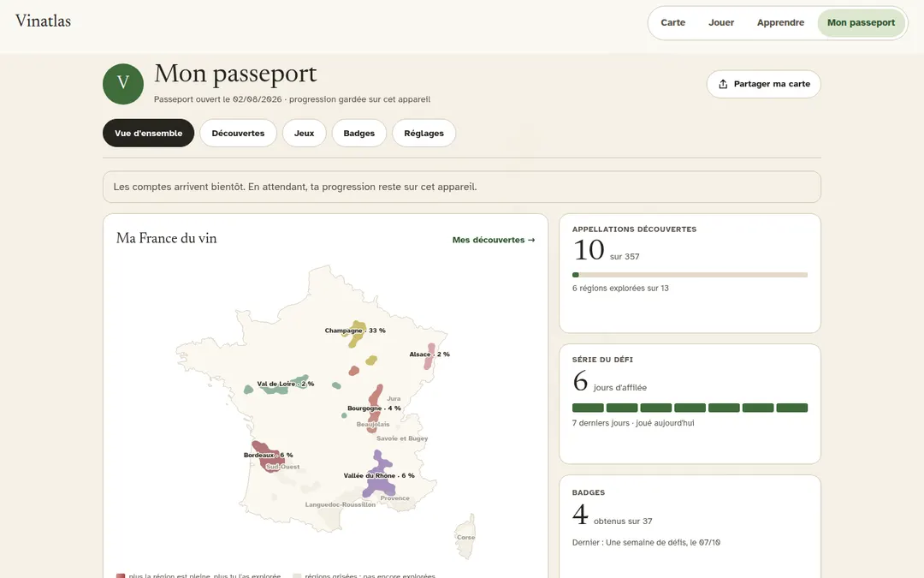Open the Badges tab
Image resolution: width=924 pixels, height=578 pixels.
pos(358,133)
